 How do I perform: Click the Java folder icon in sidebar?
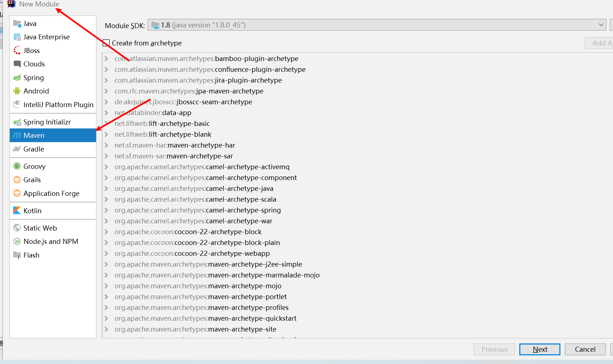[17, 23]
